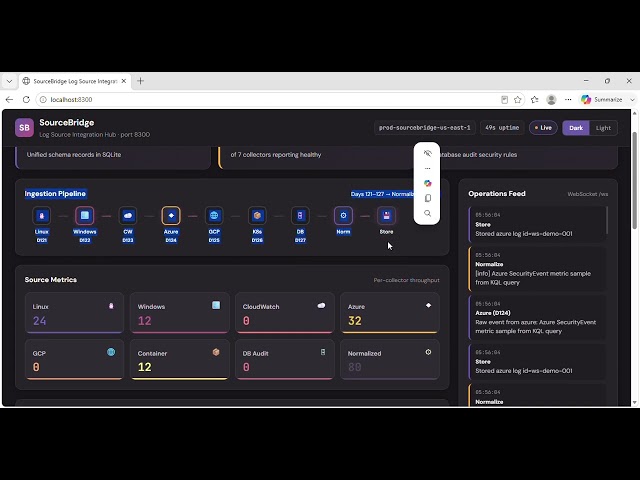Image resolution: width=640 pixels, height=480 pixels.
Task: Click the Copilot icon in floating selection toolbar
Action: tap(427, 183)
